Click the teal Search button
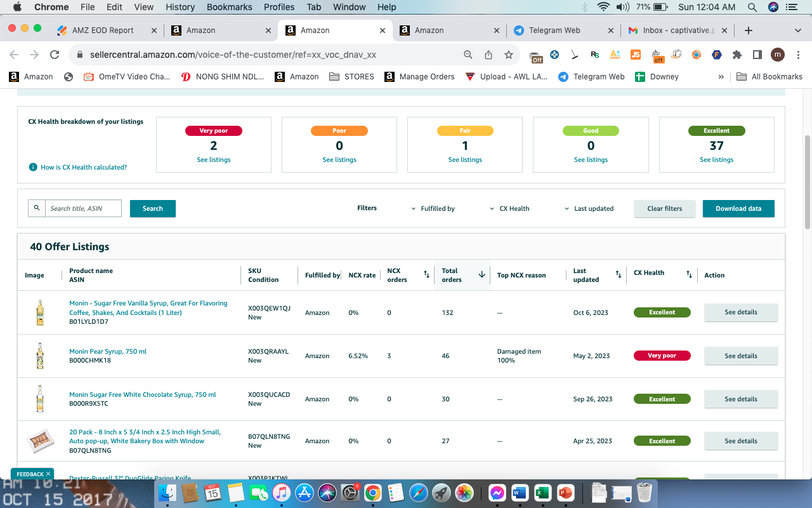Screen dimensions: 812x508 [153, 208]
